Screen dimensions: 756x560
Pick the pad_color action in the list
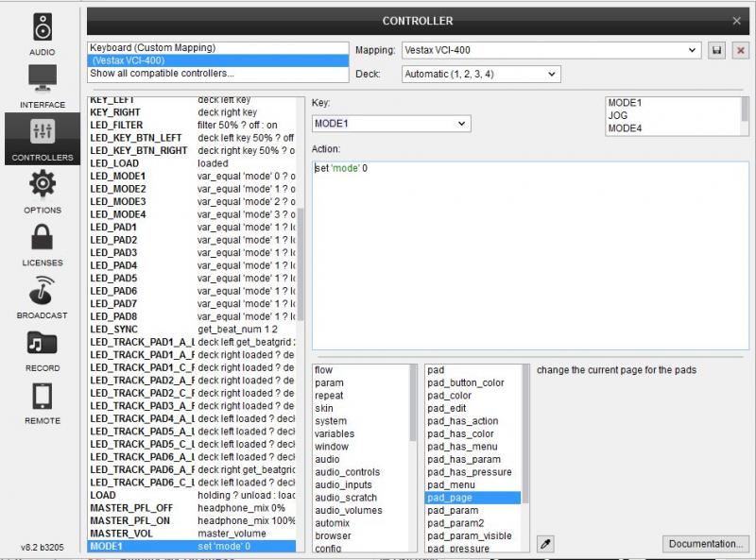[x=449, y=396]
